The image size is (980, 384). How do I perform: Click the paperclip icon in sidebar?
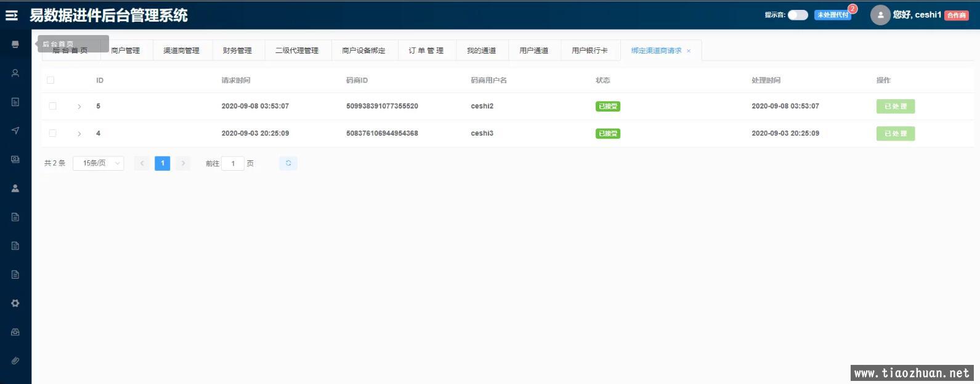15,361
